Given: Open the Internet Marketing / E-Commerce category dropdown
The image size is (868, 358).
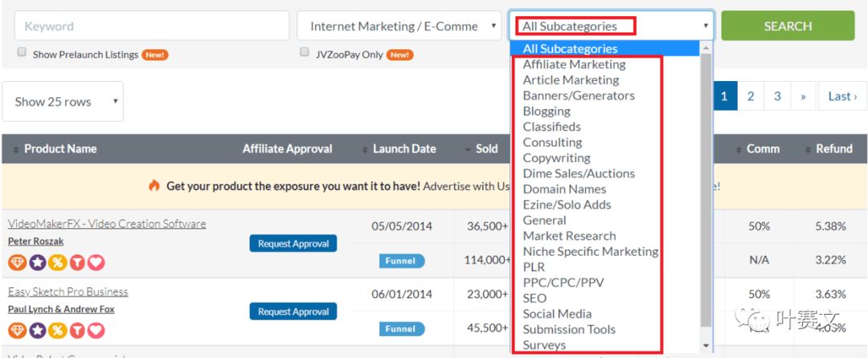Looking at the screenshot, I should [399, 26].
